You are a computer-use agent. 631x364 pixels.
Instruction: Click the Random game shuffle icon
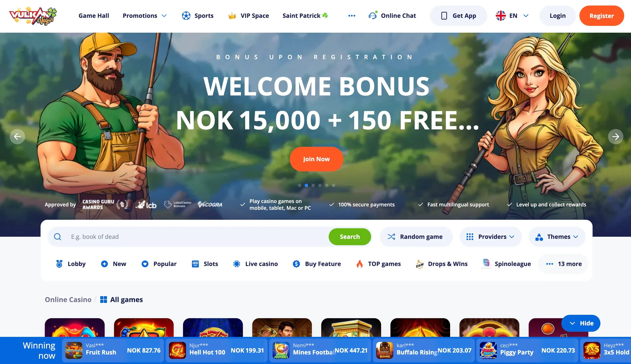(391, 237)
